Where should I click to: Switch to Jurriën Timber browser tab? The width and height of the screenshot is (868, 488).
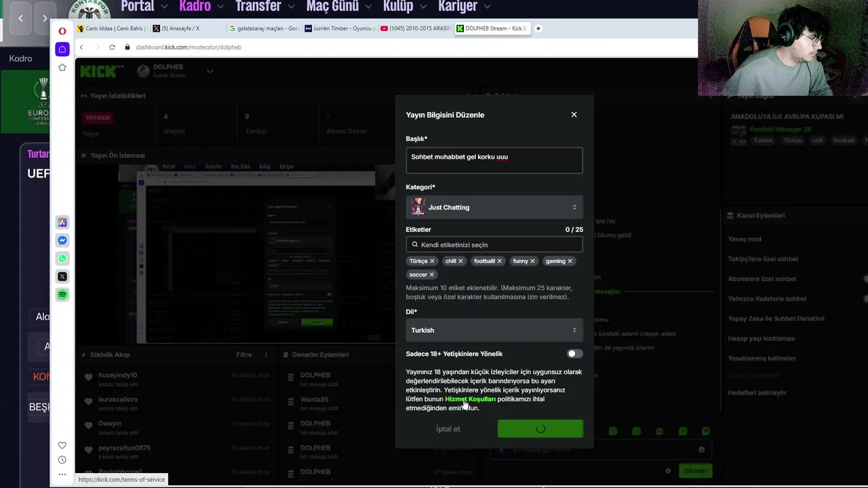339,28
